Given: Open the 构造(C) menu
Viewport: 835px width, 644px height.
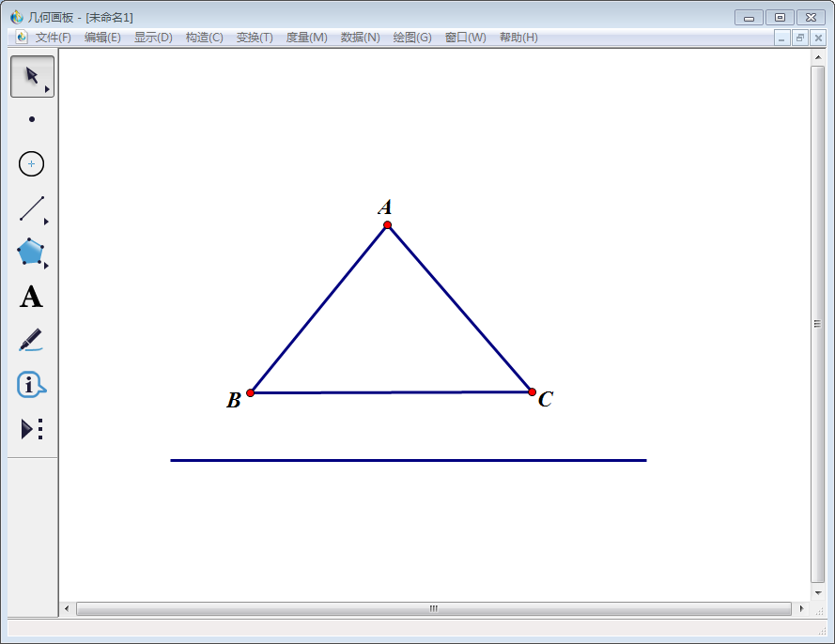Looking at the screenshot, I should (x=204, y=38).
